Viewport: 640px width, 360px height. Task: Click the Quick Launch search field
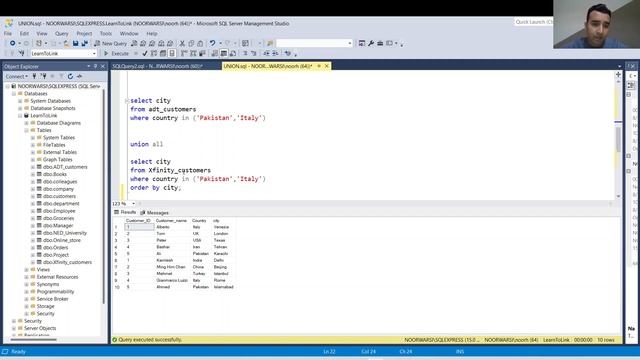(533, 22)
